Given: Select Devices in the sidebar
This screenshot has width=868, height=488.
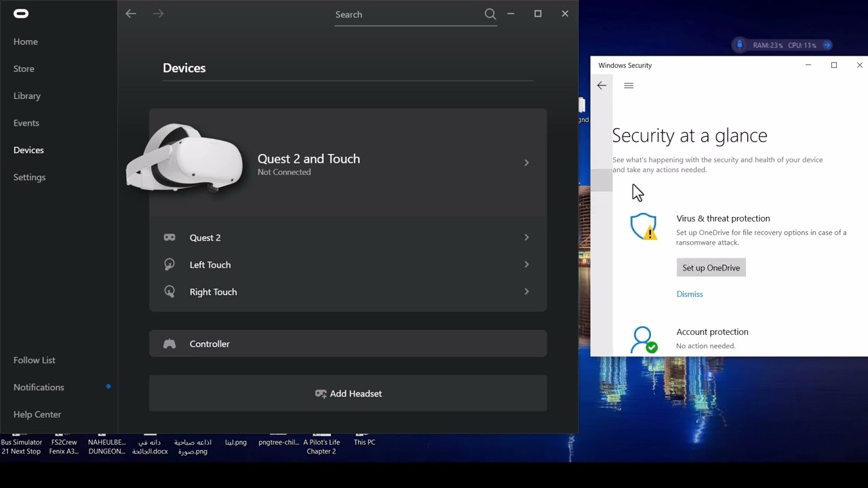Looking at the screenshot, I should [28, 150].
